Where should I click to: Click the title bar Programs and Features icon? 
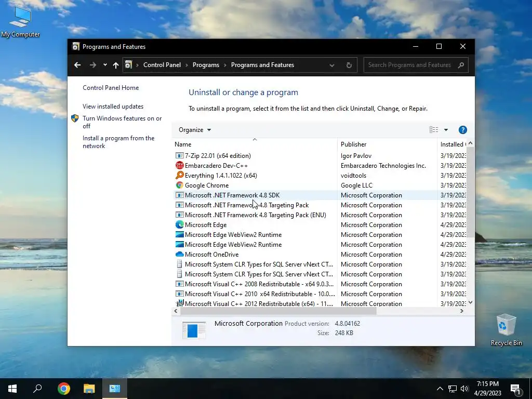76,46
